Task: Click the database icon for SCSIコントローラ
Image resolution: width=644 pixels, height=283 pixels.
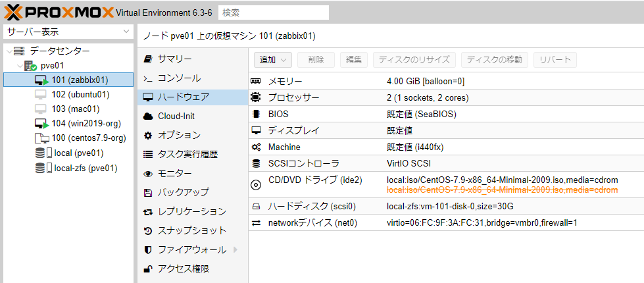Action: (256, 163)
